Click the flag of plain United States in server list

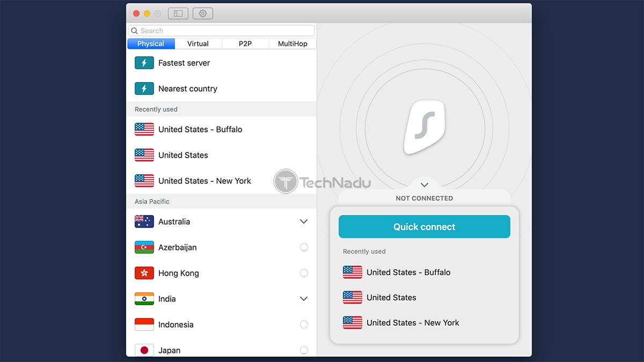tap(144, 155)
